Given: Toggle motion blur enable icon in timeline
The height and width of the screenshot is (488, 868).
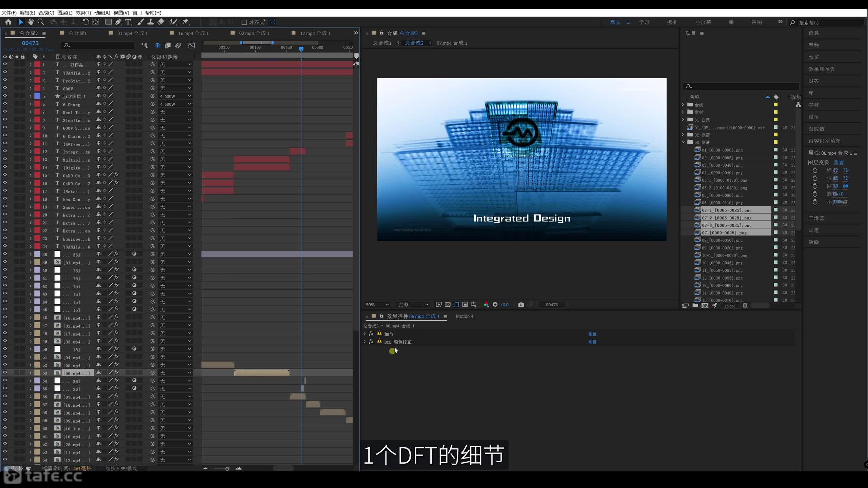Looking at the screenshot, I should click(178, 45).
